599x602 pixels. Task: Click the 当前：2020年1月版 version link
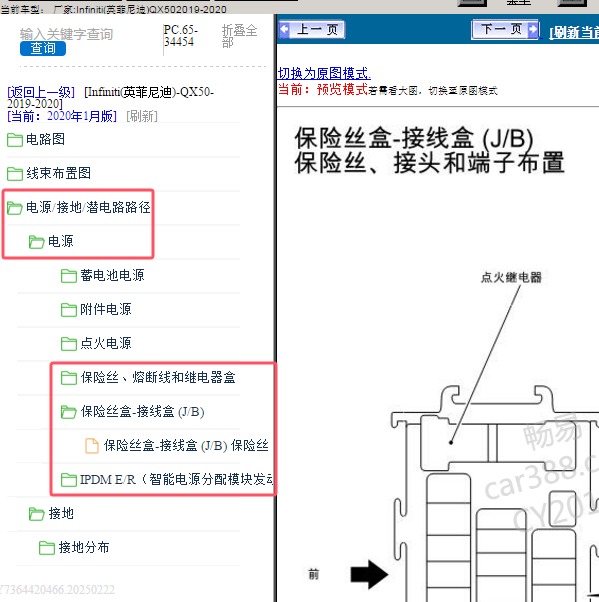pyautogui.click(x=62, y=116)
